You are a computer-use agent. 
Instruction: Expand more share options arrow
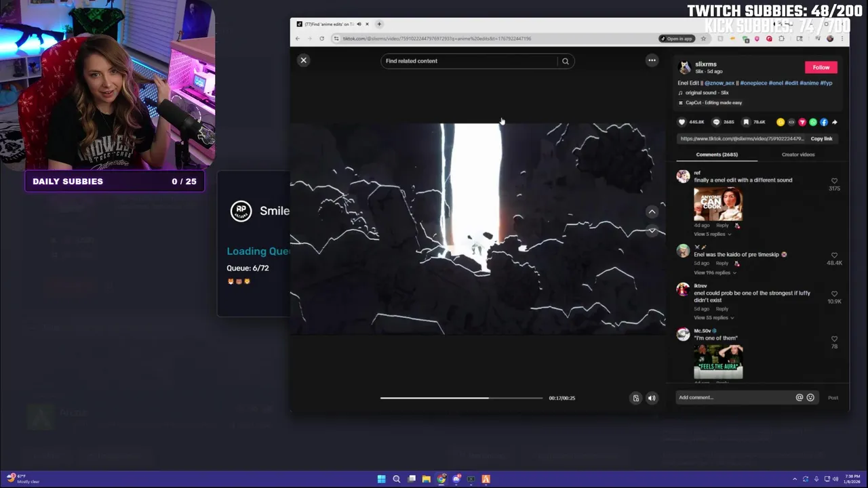835,122
